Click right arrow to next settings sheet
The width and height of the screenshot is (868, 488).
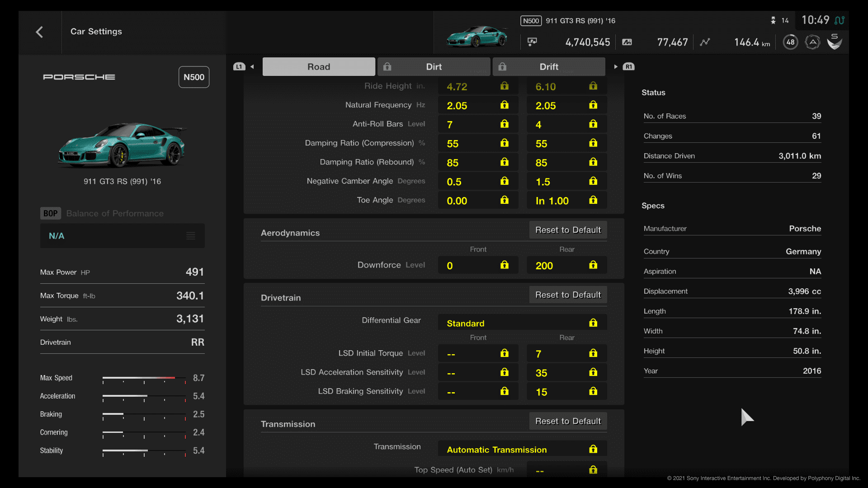coord(616,67)
